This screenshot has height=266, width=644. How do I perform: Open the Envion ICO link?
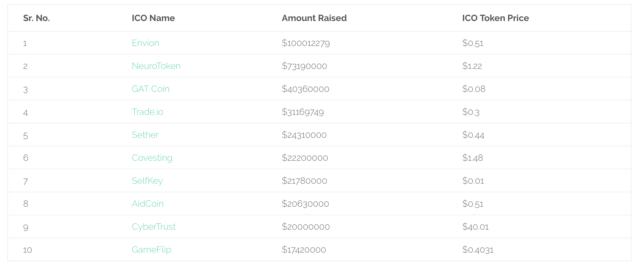click(x=145, y=43)
